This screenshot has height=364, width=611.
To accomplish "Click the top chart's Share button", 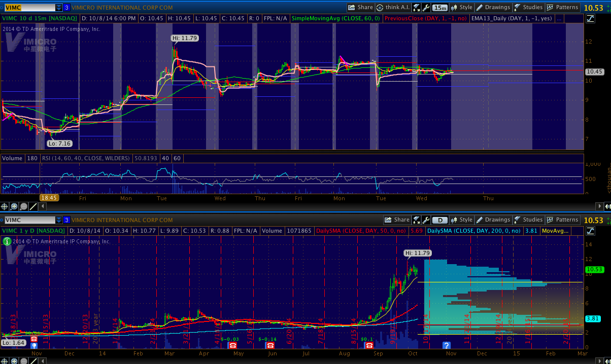I will [x=360, y=8].
